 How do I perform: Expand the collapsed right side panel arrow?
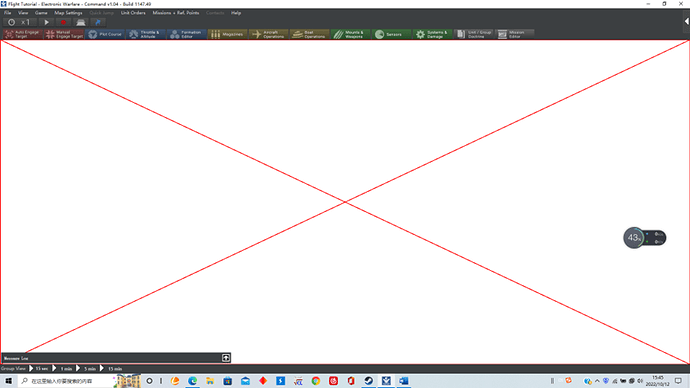(x=686, y=21)
